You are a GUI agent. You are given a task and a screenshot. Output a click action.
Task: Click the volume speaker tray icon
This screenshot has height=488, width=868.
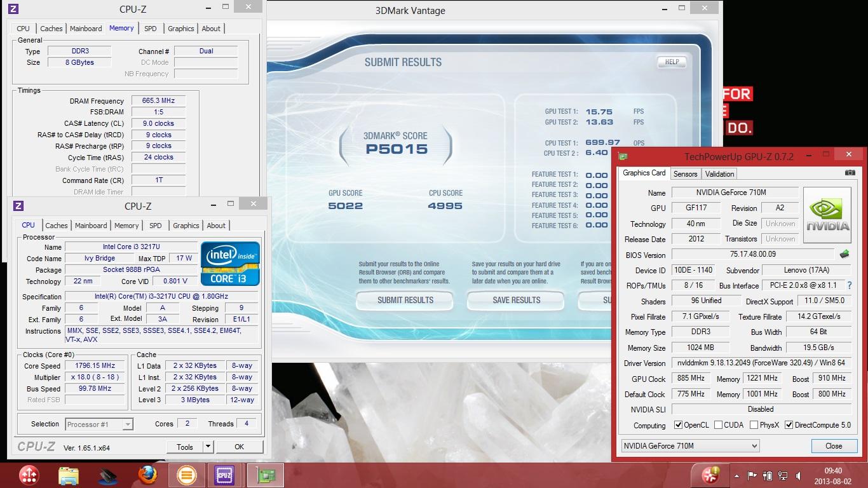click(x=798, y=475)
